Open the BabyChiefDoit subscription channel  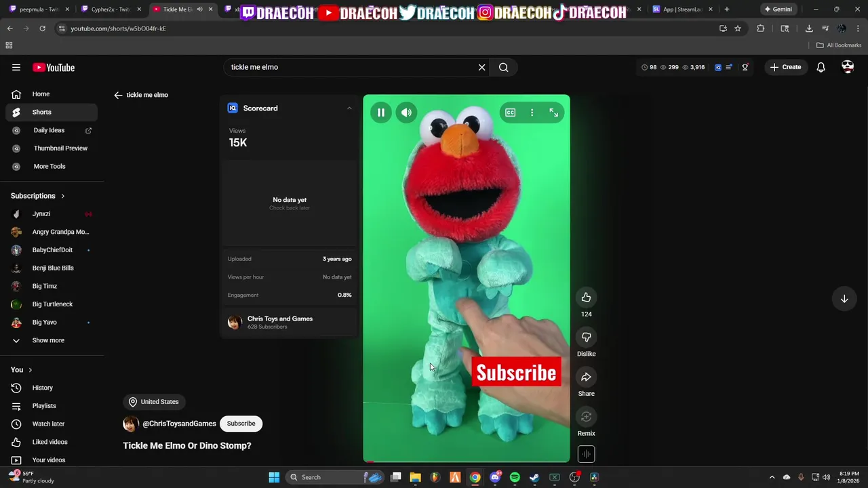pos(52,250)
